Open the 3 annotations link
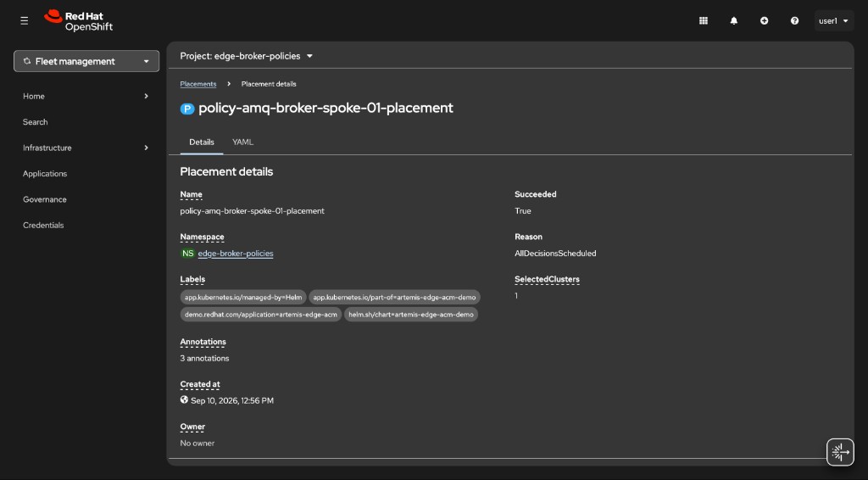The width and height of the screenshot is (868, 480). [x=204, y=358]
